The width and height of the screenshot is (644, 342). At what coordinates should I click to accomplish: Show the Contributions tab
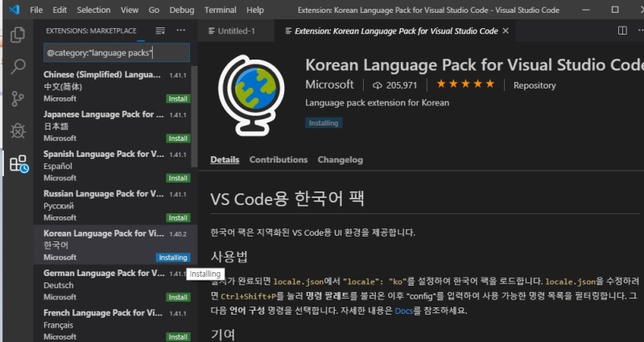279,159
